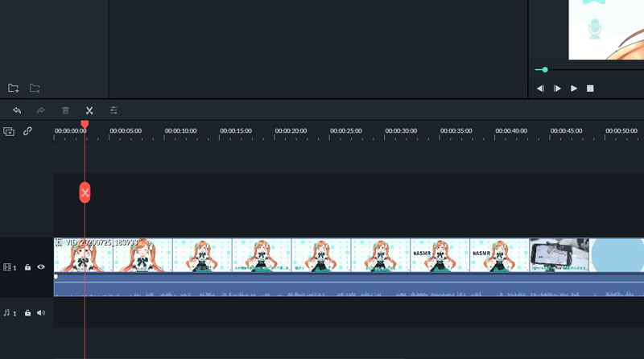Image resolution: width=644 pixels, height=359 pixels.
Task: Click the ruler at 00:00:20:00
Action: tap(291, 131)
